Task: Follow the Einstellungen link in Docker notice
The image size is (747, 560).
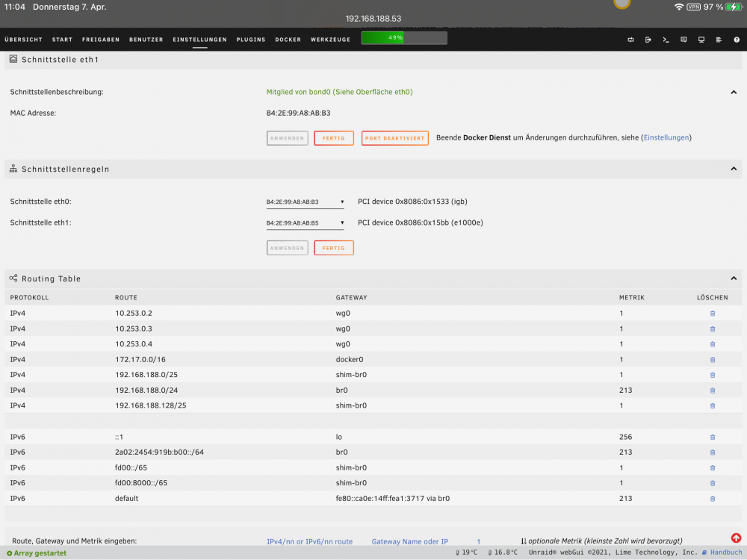Action: point(666,137)
